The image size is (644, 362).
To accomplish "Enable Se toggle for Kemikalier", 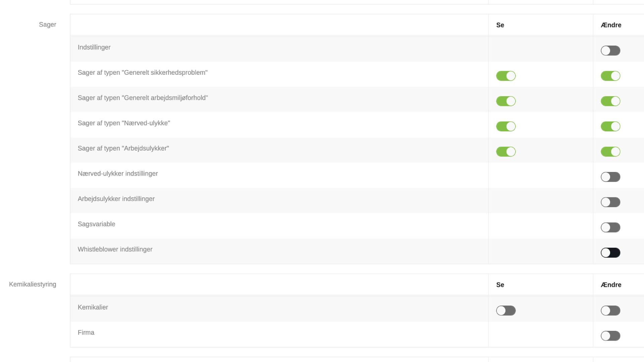I will (506, 311).
